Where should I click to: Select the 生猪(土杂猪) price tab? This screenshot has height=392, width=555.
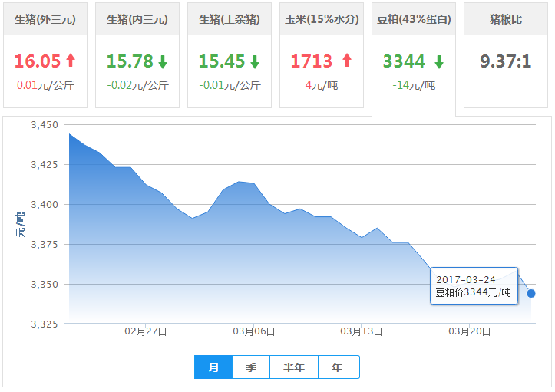230,55
